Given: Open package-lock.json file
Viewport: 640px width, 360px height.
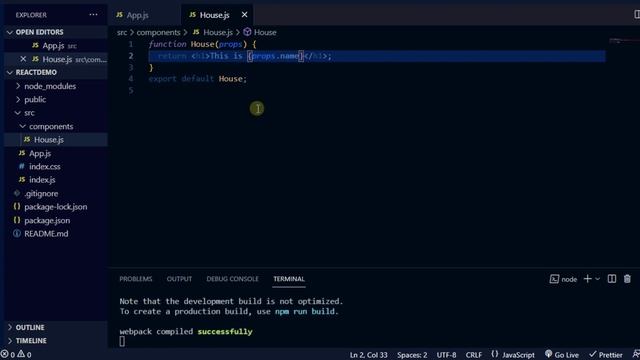Looking at the screenshot, I should tap(56, 207).
